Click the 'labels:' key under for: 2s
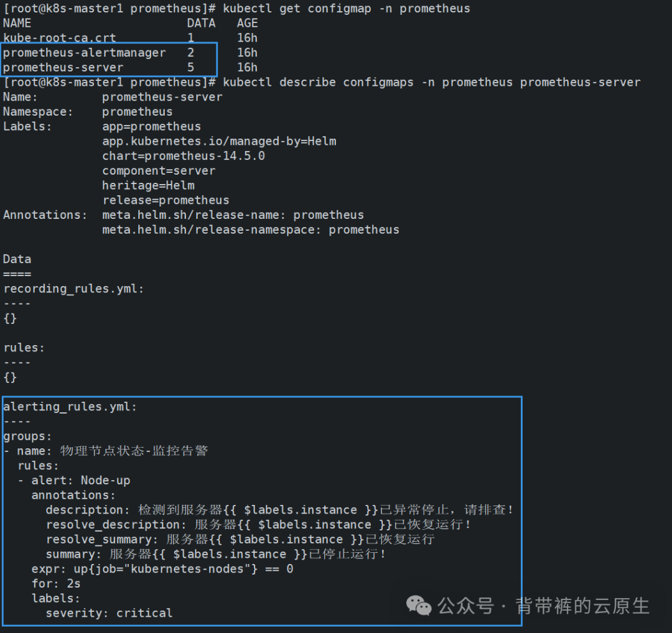Screen dimensions: 672x633 coord(56,599)
